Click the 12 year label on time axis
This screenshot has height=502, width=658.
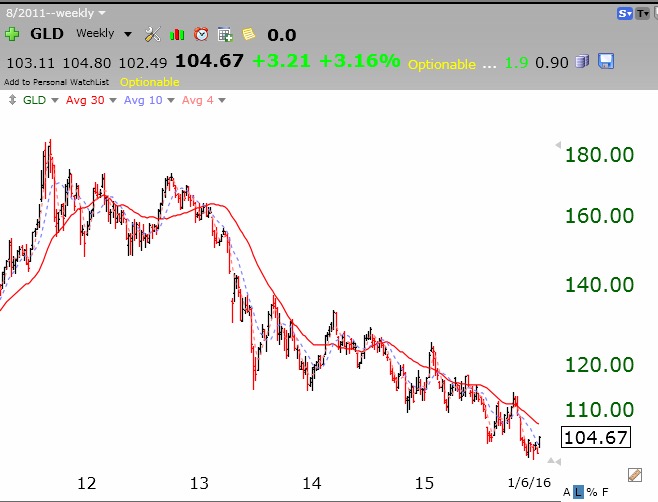pyautogui.click(x=86, y=484)
